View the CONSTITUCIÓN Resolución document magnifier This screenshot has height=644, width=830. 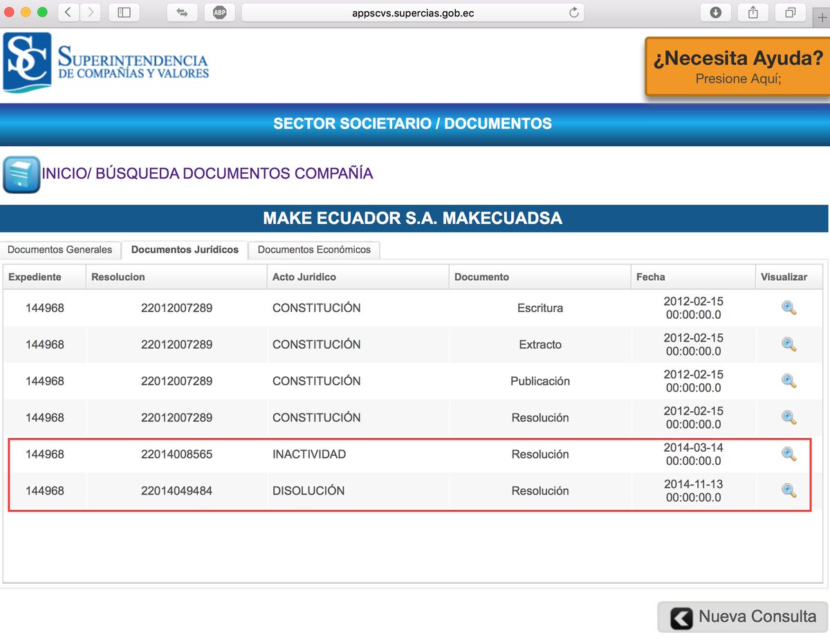click(x=788, y=417)
